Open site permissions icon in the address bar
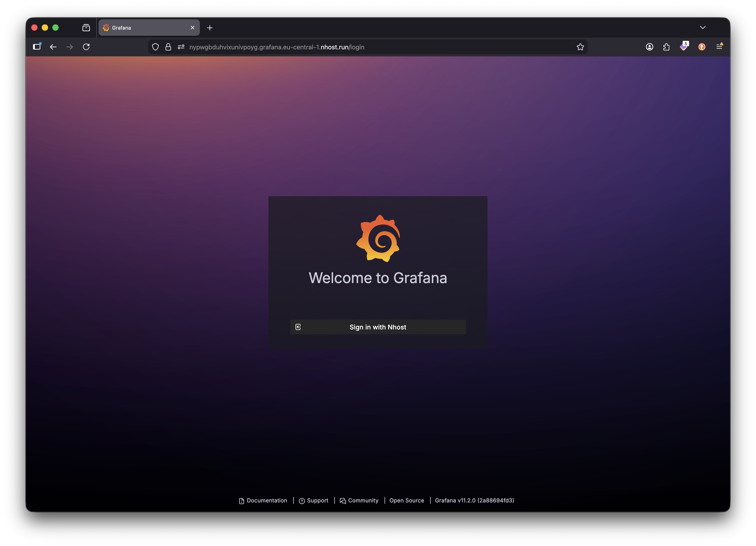The image size is (756, 546). coord(181,47)
